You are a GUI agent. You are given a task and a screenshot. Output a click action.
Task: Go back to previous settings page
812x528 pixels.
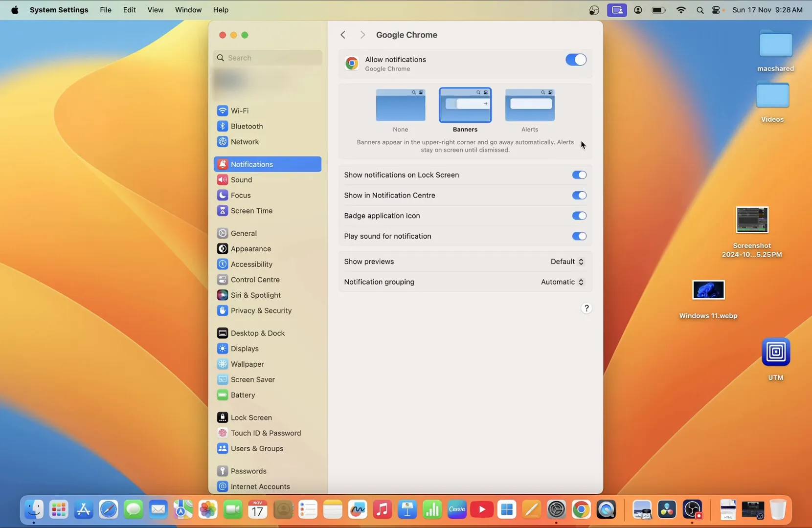pos(343,35)
